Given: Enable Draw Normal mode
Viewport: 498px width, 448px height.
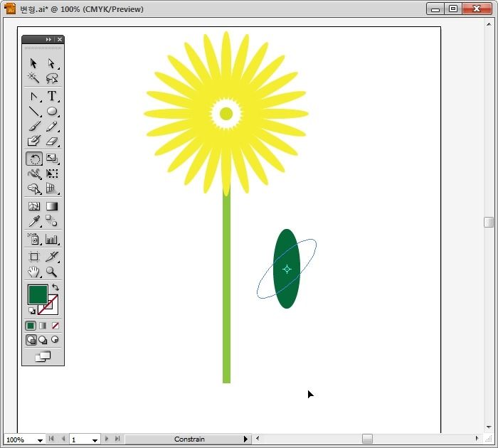Looking at the screenshot, I should [x=31, y=340].
